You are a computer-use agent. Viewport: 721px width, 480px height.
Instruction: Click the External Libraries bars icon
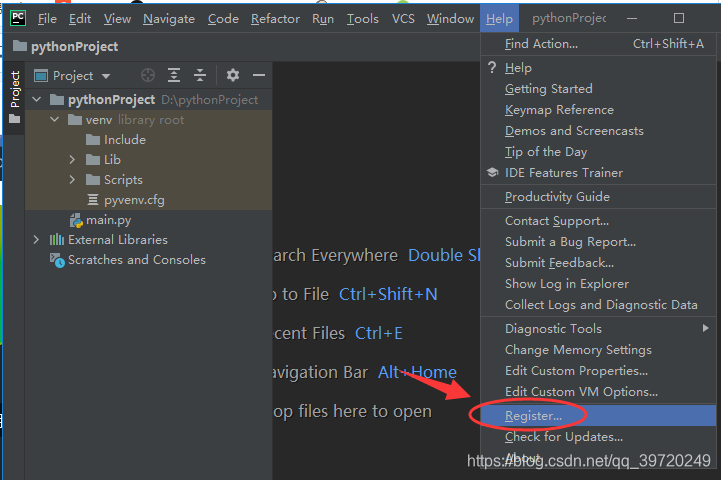[x=57, y=240]
